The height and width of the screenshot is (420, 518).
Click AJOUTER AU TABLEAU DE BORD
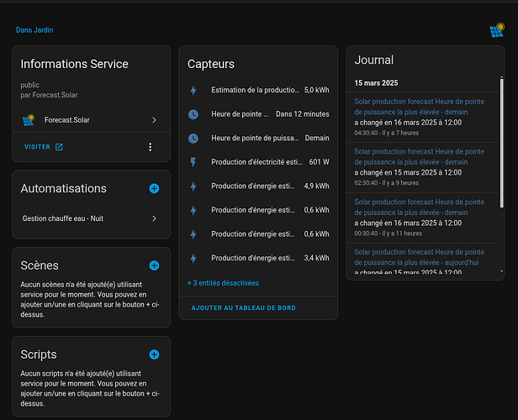point(244,307)
